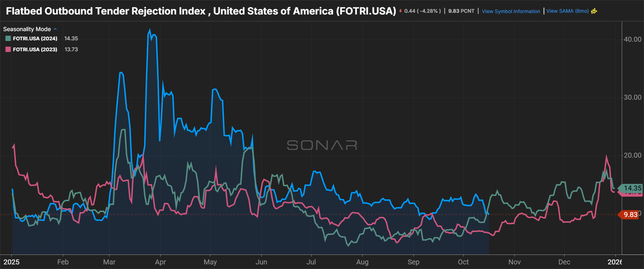The height and width of the screenshot is (269, 644).
Task: Click the SONAR watermark logo
Action: [322, 145]
